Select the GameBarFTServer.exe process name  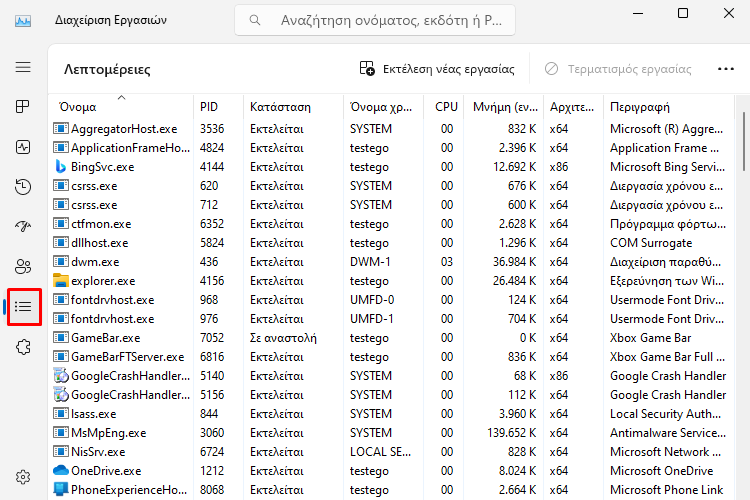coord(127,357)
